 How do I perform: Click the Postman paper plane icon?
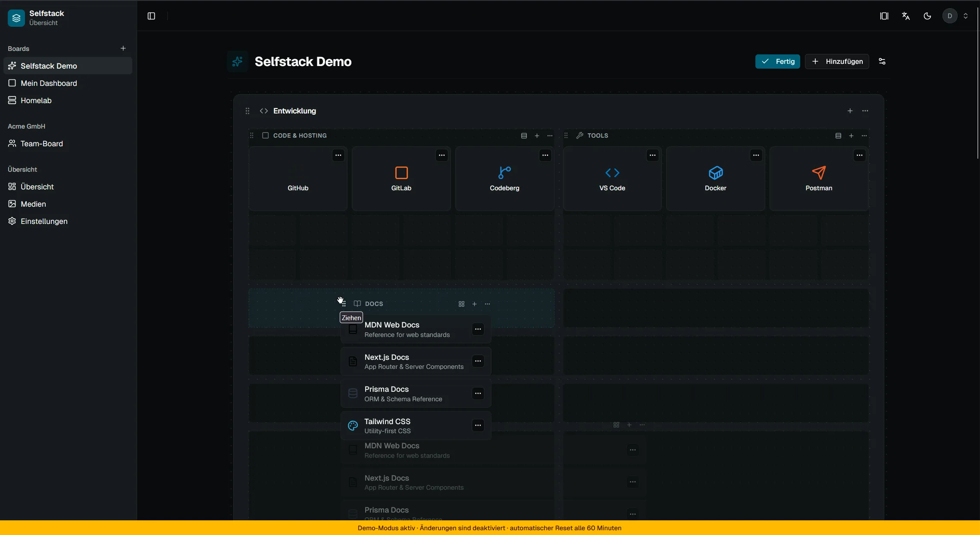pyautogui.click(x=819, y=173)
